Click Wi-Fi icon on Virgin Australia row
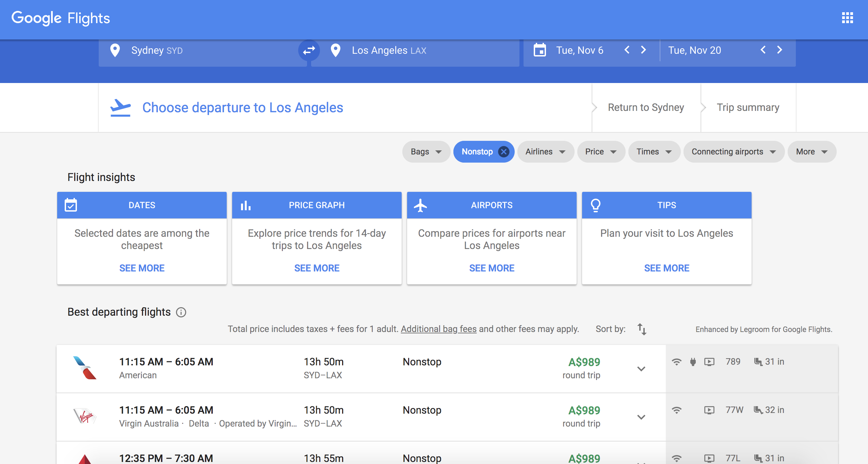The height and width of the screenshot is (464, 868). tap(677, 410)
